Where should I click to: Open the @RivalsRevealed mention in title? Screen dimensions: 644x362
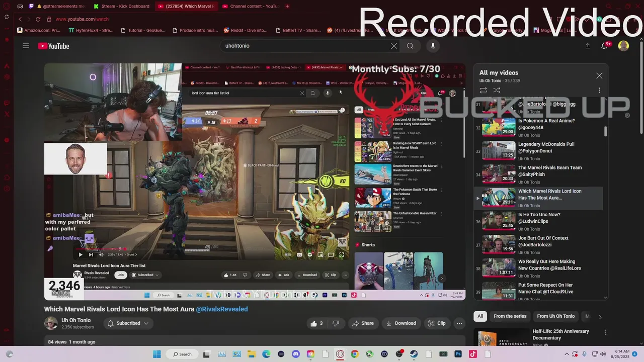click(x=222, y=309)
